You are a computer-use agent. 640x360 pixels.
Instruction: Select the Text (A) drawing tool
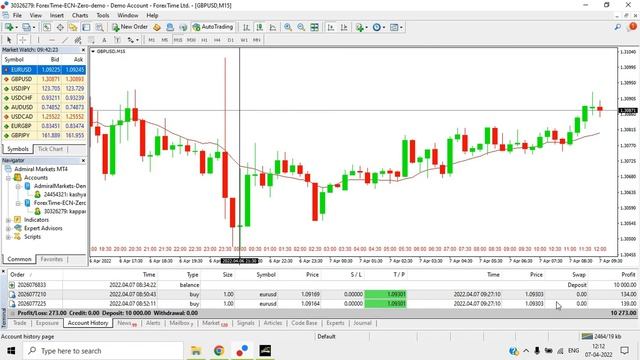coord(104,40)
